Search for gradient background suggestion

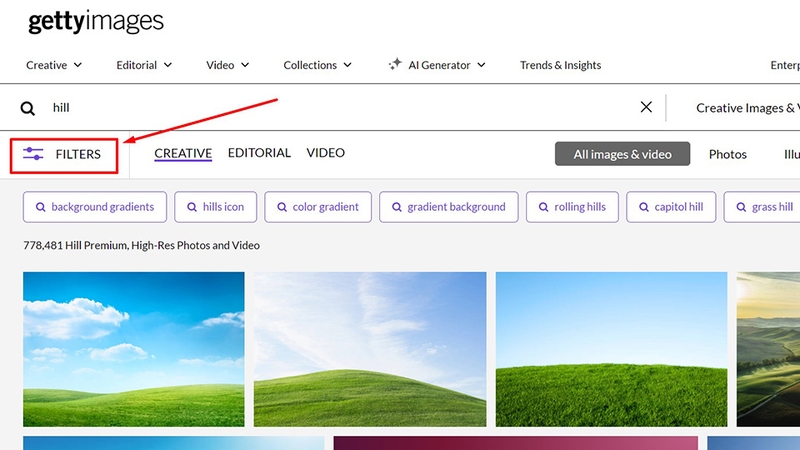448,207
